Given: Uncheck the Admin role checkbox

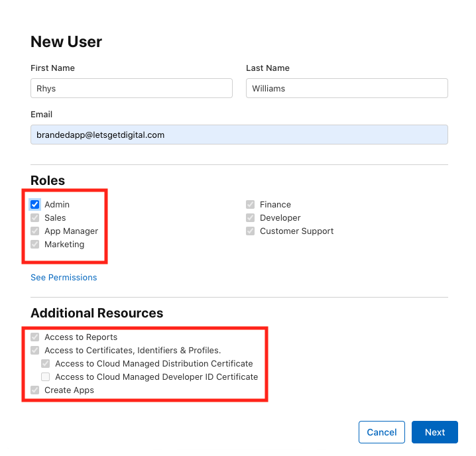Looking at the screenshot, I should 35,205.
